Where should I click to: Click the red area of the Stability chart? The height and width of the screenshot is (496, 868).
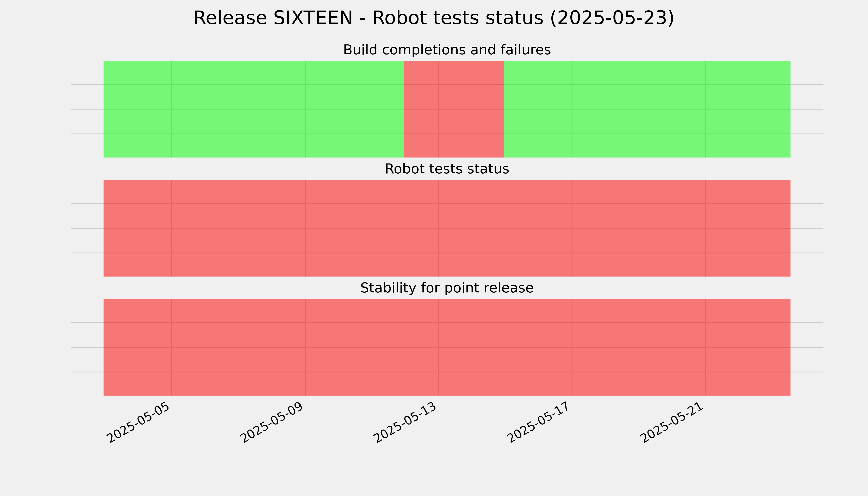(447, 347)
